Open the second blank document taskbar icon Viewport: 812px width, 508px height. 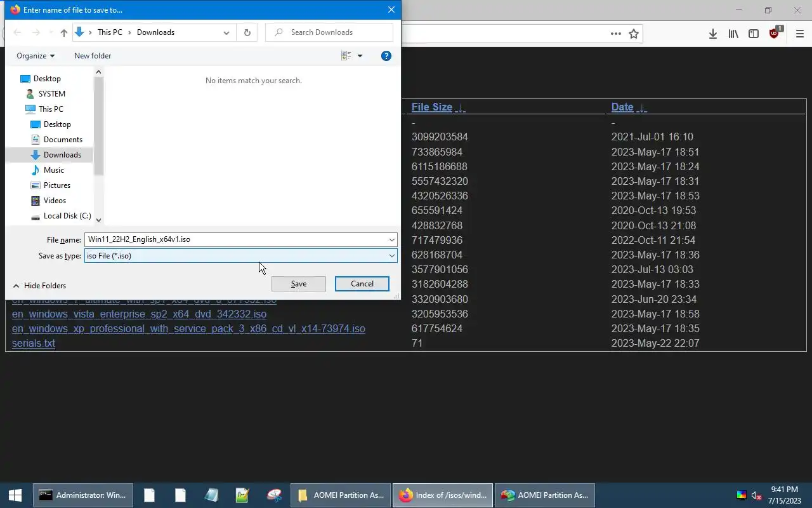[x=180, y=495]
